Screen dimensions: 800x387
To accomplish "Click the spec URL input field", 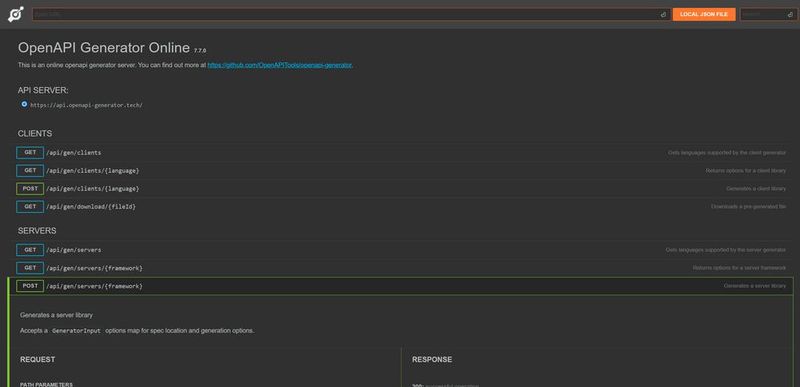I will pyautogui.click(x=352, y=14).
